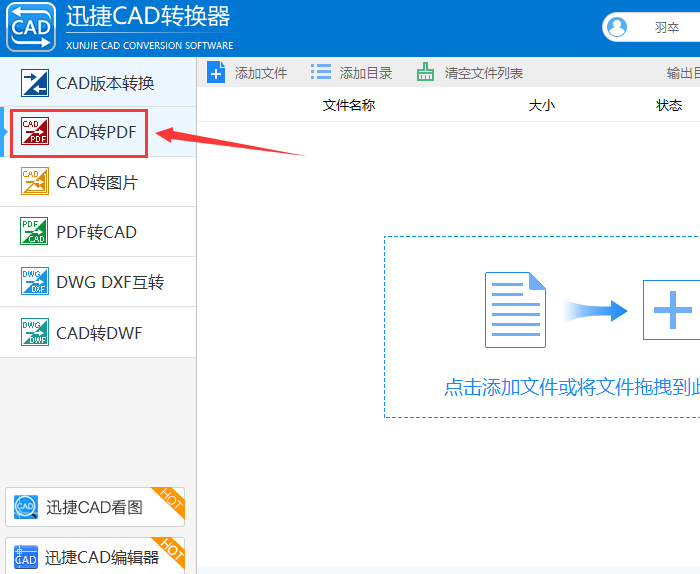
Task: Click the green 清空文件列表 broom icon
Action: 425,72
